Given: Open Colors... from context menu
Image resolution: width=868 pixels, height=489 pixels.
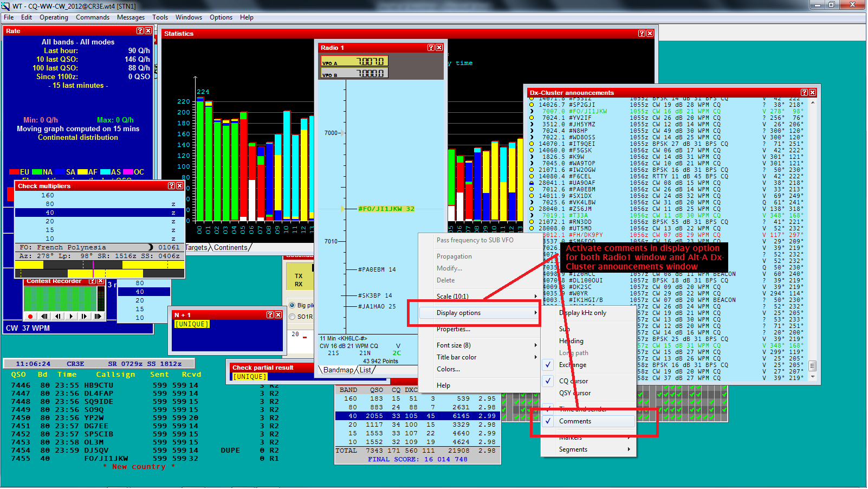Looking at the screenshot, I should [x=448, y=369].
